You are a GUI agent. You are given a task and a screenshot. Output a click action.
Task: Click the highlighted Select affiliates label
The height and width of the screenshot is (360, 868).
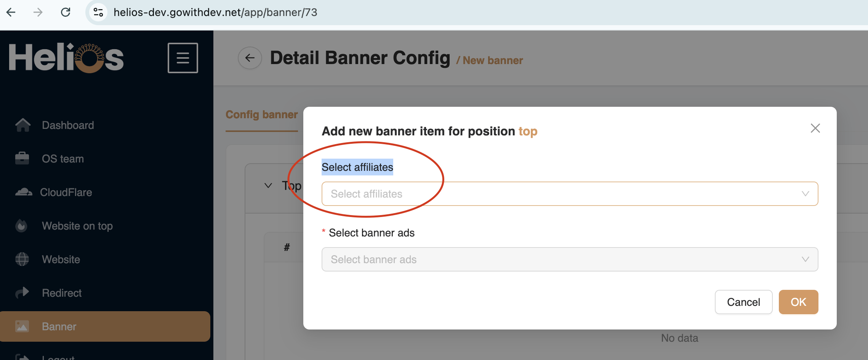357,167
